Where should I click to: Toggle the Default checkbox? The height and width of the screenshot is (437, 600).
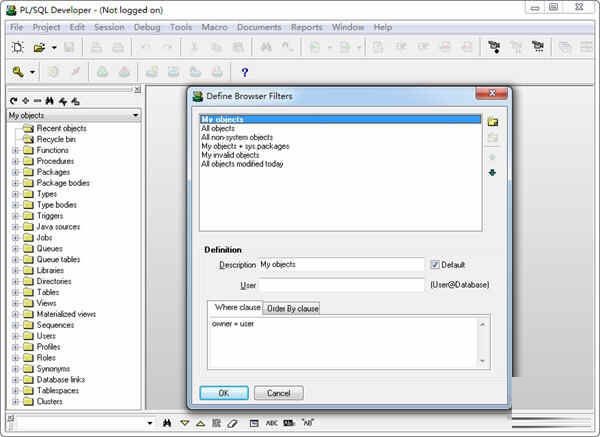(x=435, y=265)
